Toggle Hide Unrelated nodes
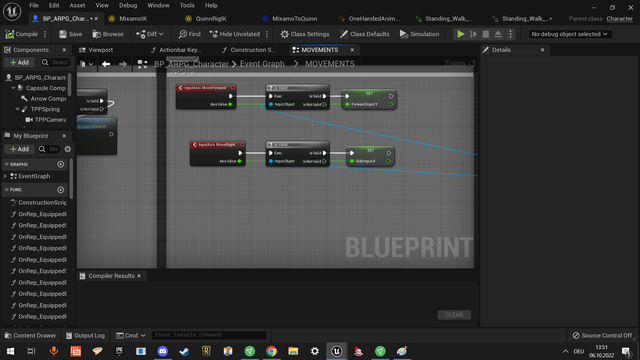 coord(235,34)
